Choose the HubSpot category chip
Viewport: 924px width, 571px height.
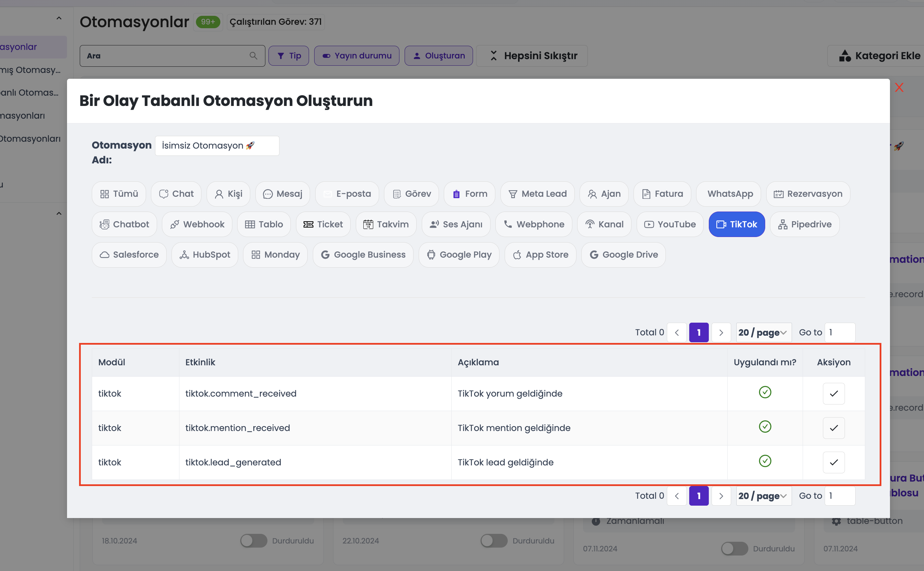pos(205,255)
